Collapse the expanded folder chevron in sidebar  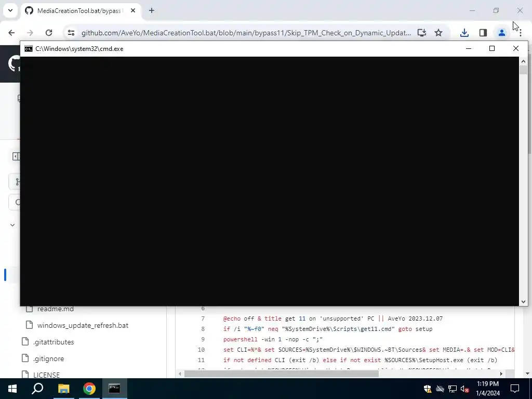point(12,225)
